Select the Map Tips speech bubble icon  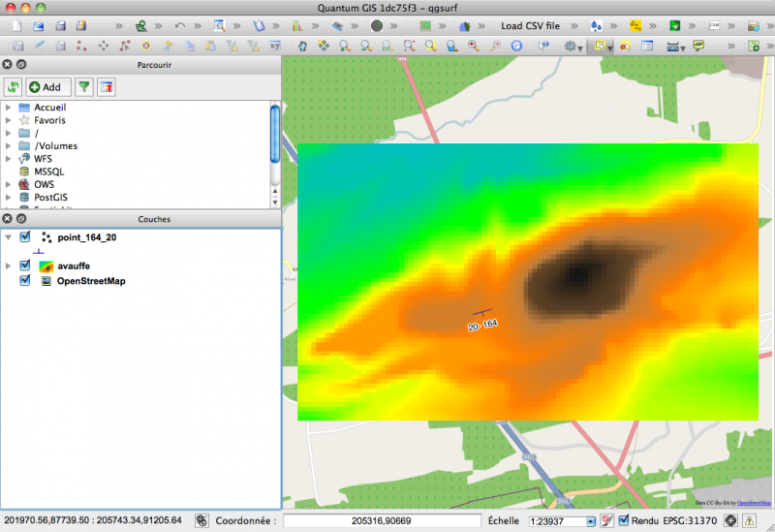pyautogui.click(x=697, y=46)
